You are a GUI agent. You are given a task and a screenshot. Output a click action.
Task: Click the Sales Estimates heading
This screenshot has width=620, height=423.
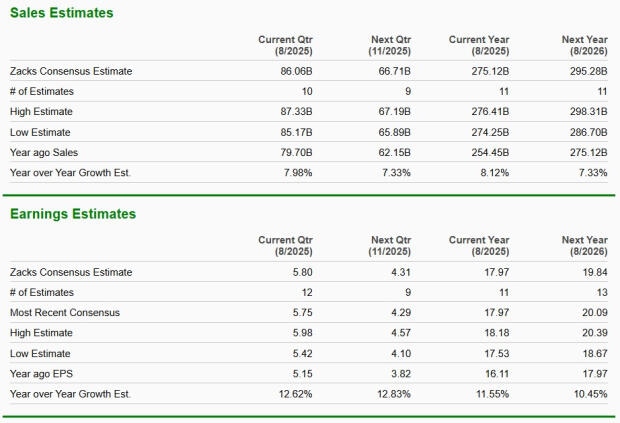(x=61, y=13)
